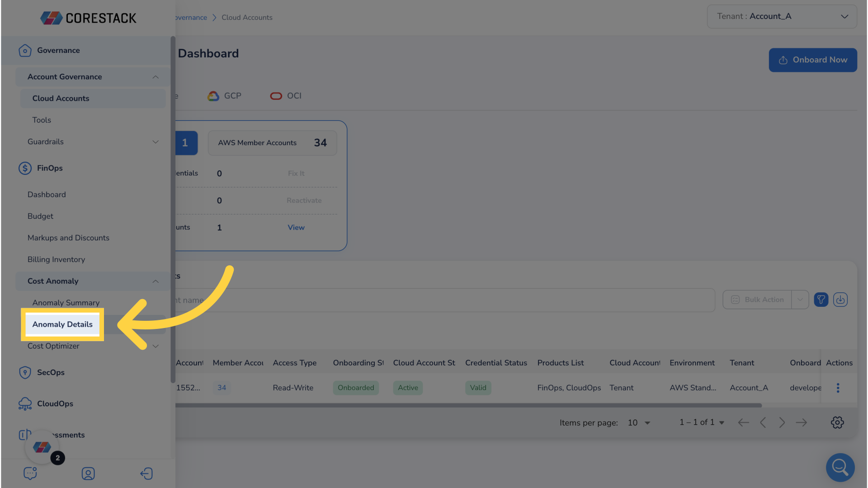
Task: Sort by Products List column header
Action: click(x=561, y=363)
